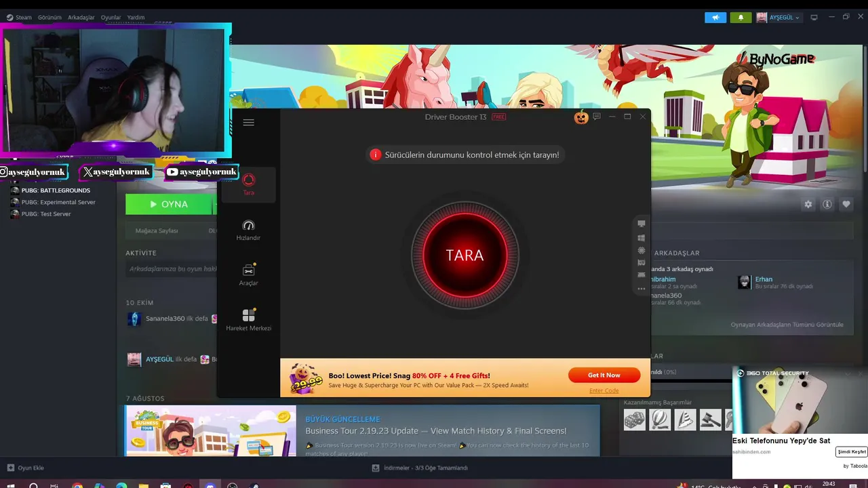This screenshot has width=868, height=488.
Task: Open Hareket Merkezi action center
Action: pos(248,320)
